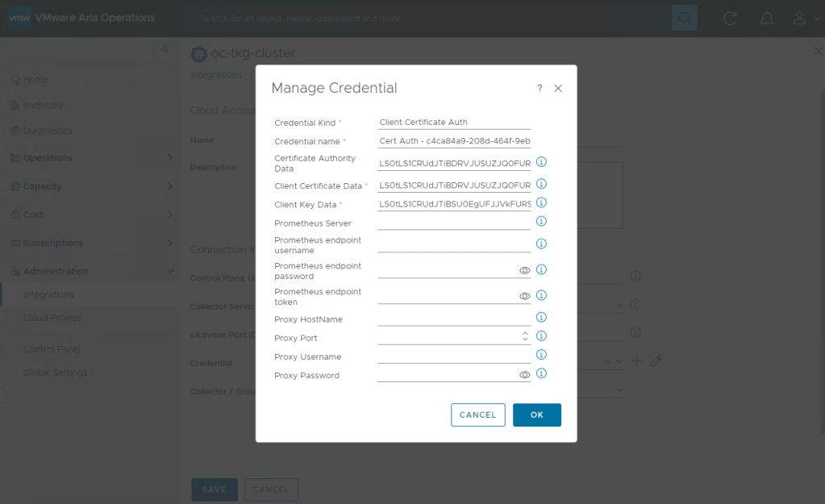The image size is (825, 504).
Task: Open the notifications bell icon
Action: click(x=767, y=18)
